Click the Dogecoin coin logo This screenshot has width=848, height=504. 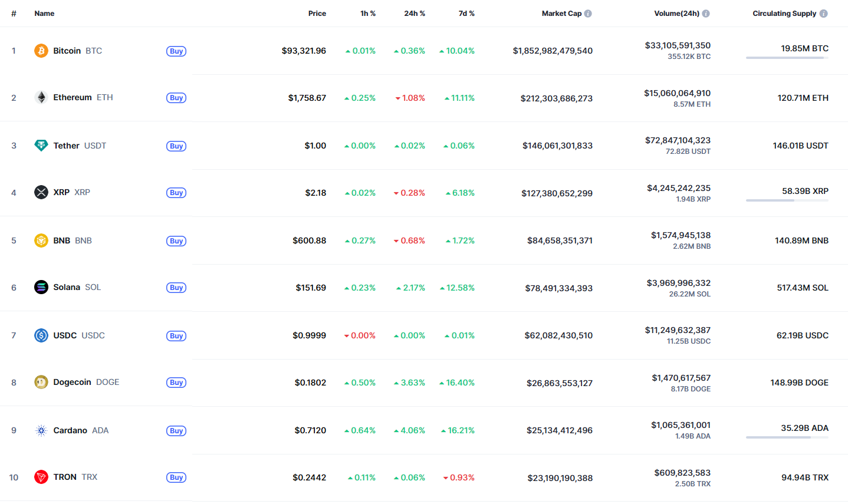tap(41, 382)
